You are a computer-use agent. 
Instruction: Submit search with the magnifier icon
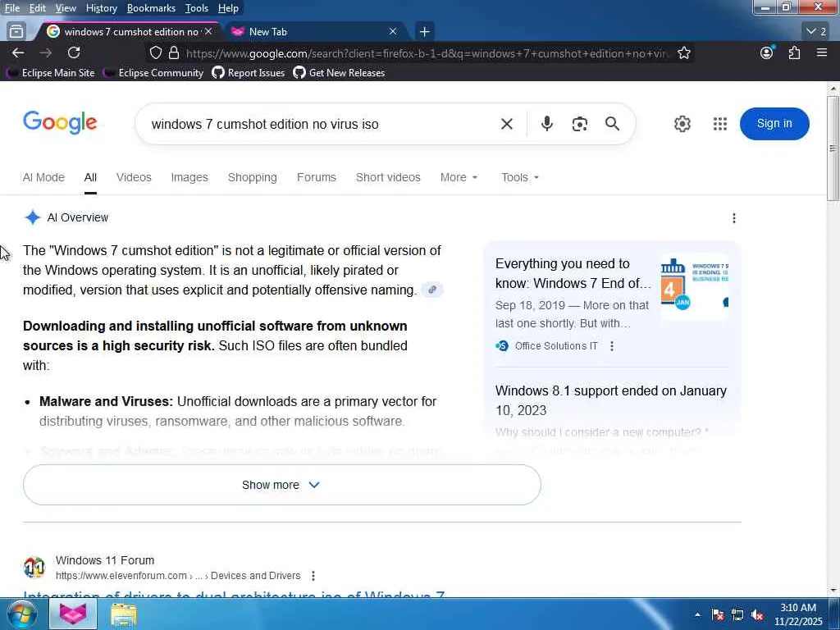[612, 124]
